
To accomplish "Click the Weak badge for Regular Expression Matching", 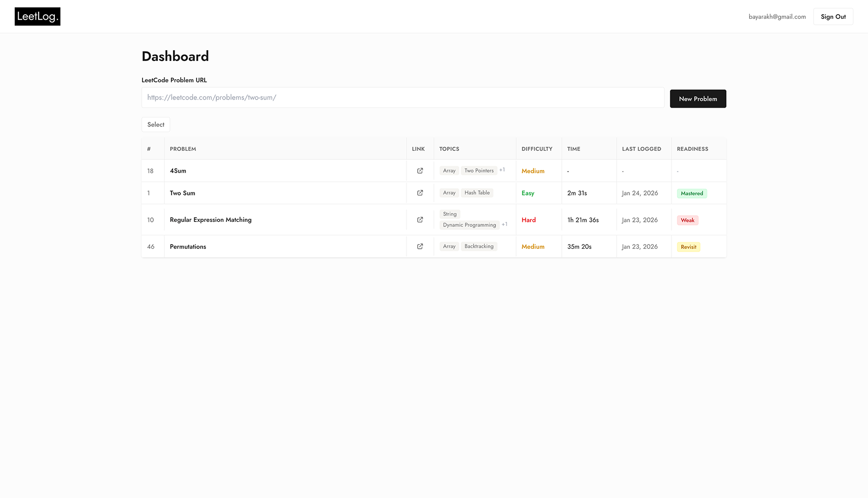I will [687, 220].
